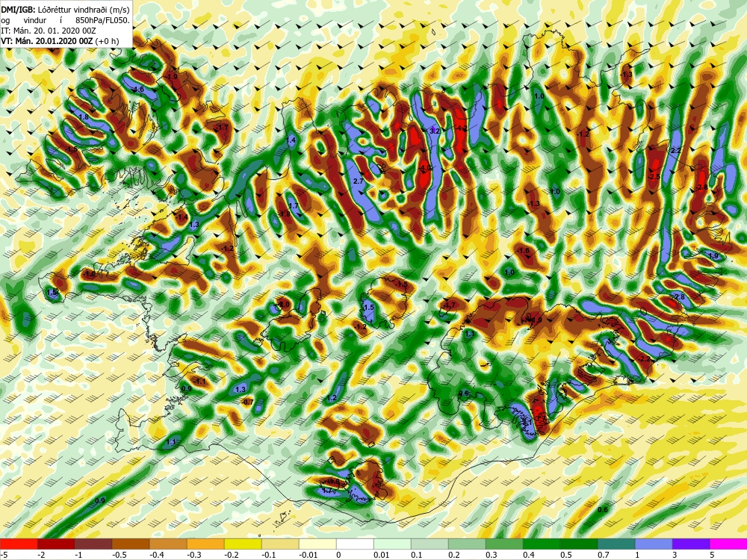747x560 pixels.
Task: Click the 'IT: Mán. 20. 01. 2020 00Z' line
Action: pyautogui.click(x=48, y=31)
